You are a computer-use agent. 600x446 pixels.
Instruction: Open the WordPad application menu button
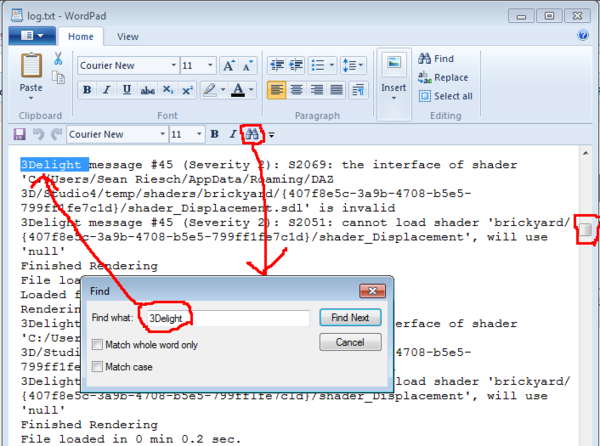coord(32,36)
